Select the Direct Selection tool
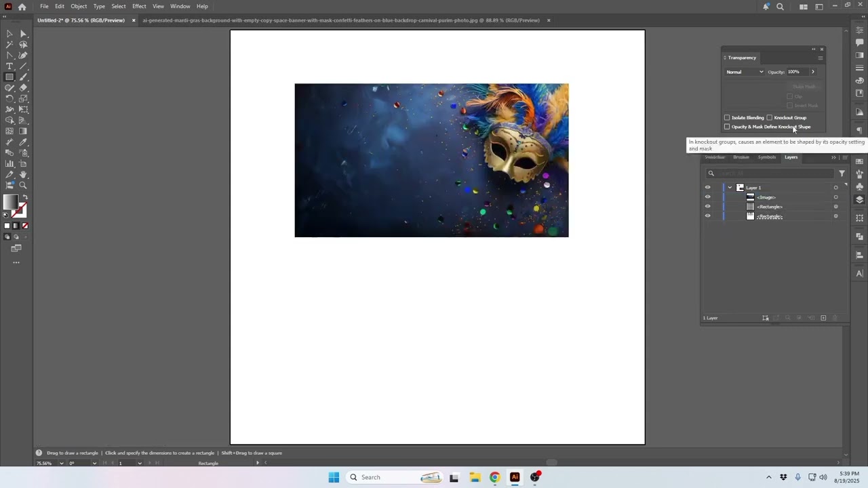Image resolution: width=868 pixels, height=488 pixels. click(x=23, y=34)
